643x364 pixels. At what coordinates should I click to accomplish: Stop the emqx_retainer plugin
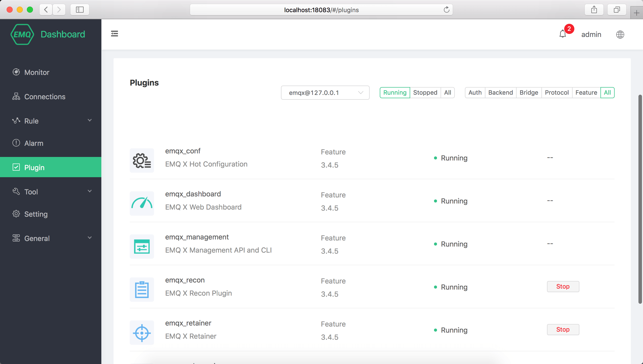click(x=563, y=330)
